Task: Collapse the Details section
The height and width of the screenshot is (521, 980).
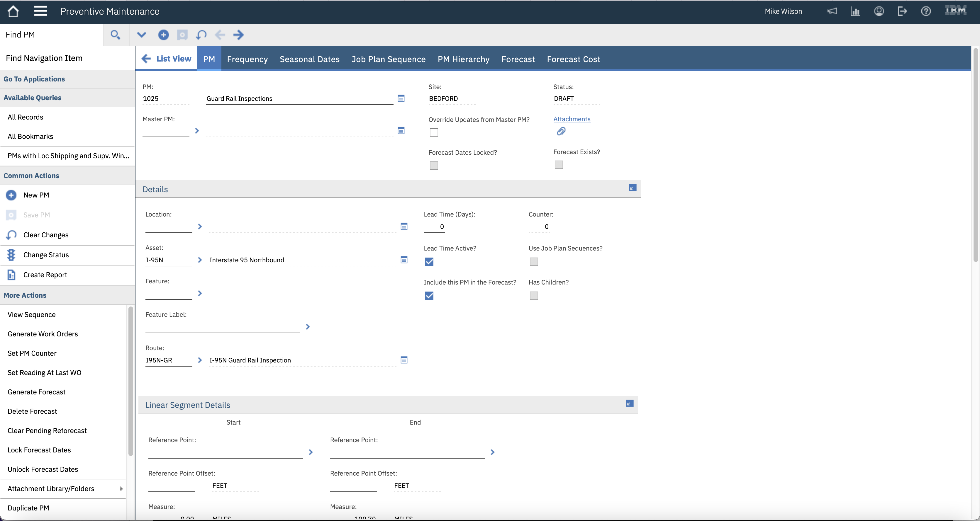Action: (632, 188)
